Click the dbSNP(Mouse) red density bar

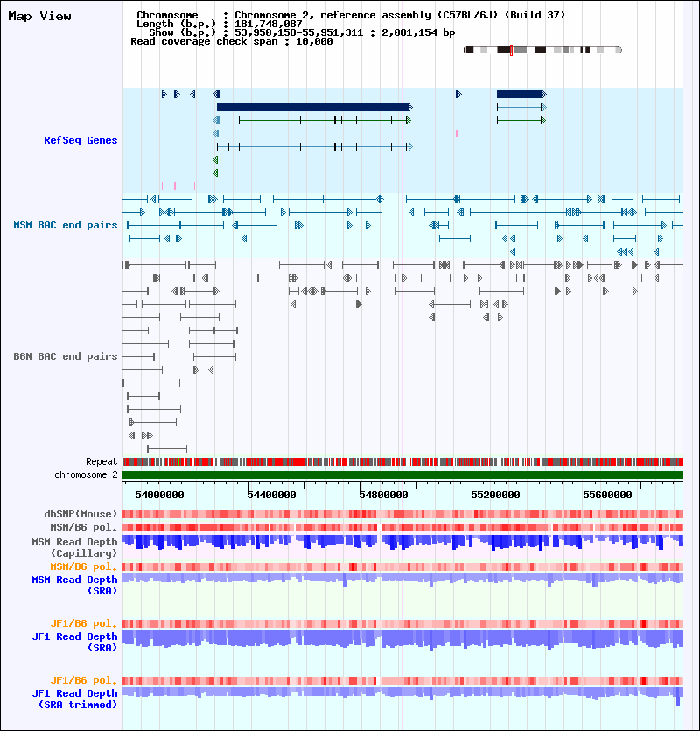click(402, 514)
